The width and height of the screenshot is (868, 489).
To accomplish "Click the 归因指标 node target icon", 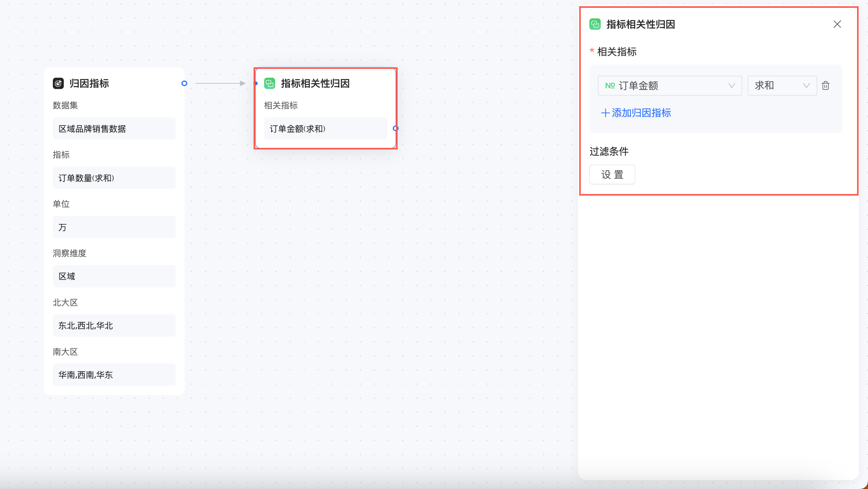I will (58, 83).
